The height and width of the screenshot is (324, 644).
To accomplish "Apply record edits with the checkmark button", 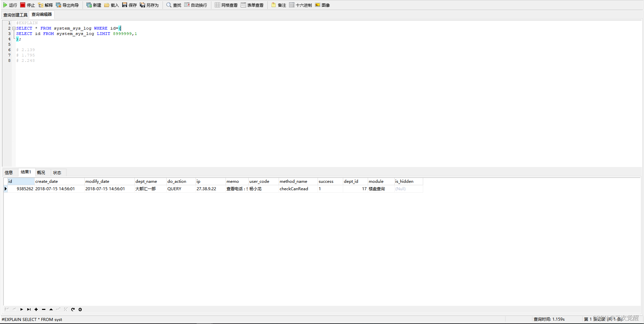I will point(58,309).
